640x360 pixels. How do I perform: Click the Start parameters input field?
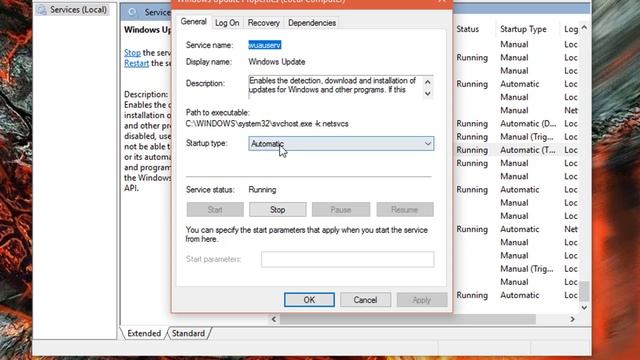click(x=347, y=259)
